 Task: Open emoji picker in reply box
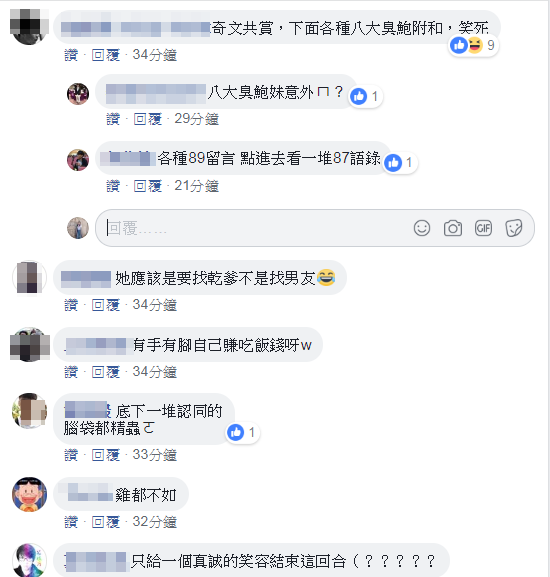(x=422, y=228)
